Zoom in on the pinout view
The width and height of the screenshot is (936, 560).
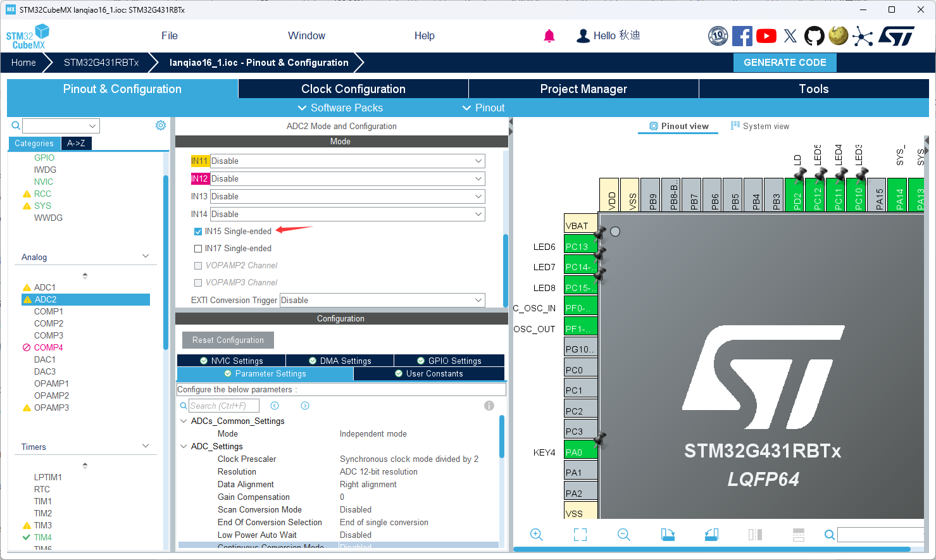click(x=537, y=535)
